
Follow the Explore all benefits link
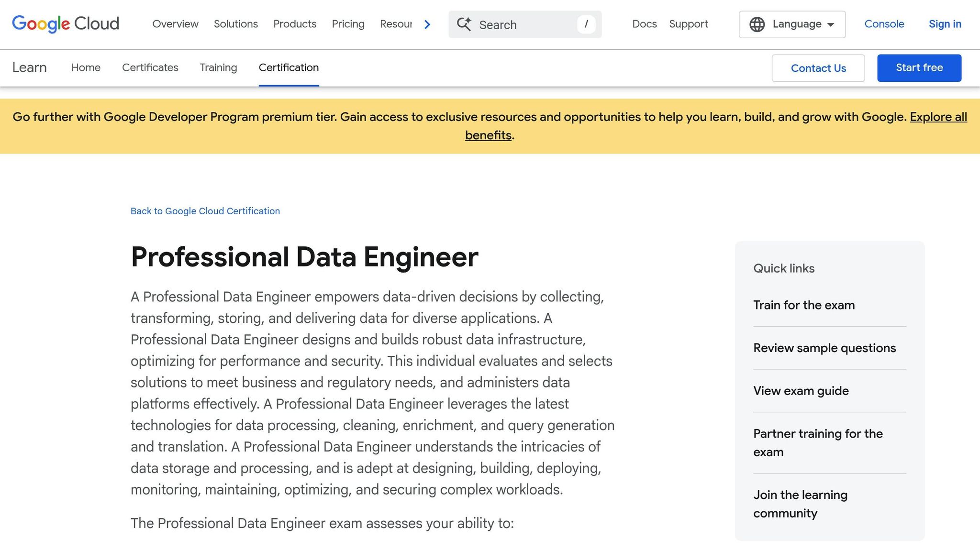coord(938,117)
